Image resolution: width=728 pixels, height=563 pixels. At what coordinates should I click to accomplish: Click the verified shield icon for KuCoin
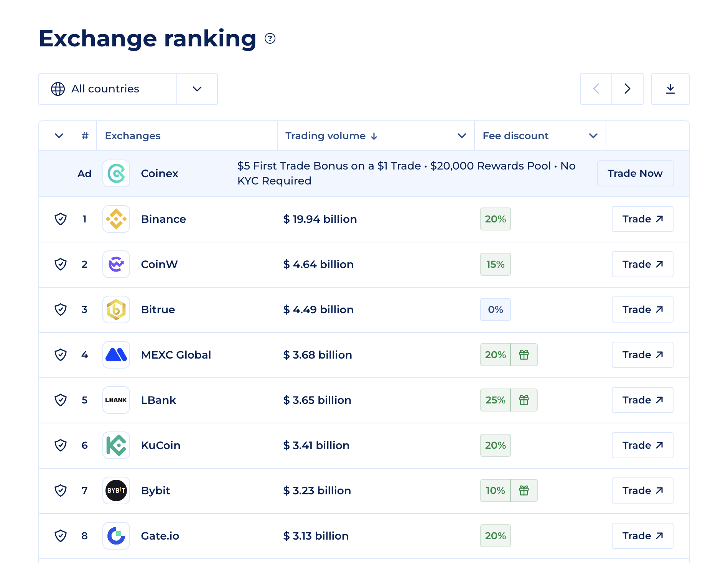[61, 445]
